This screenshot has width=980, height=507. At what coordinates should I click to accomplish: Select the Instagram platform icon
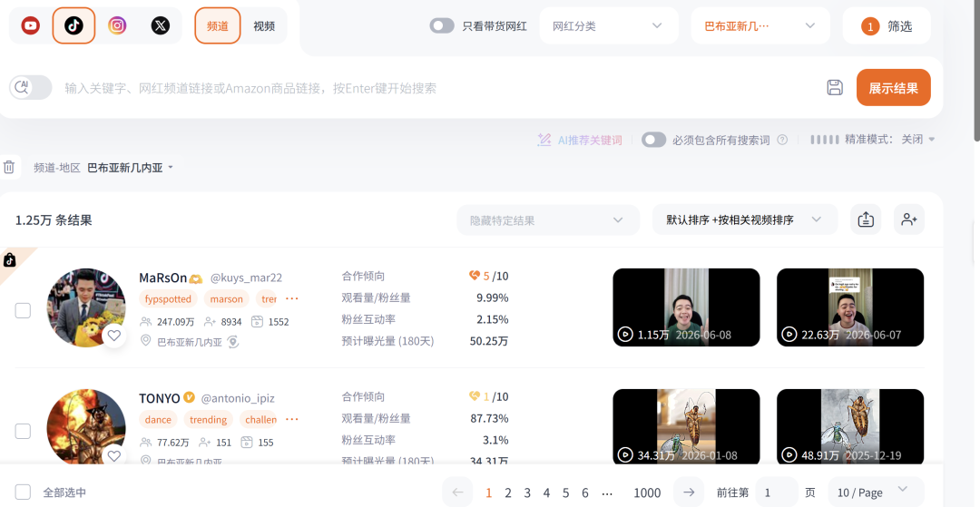pyautogui.click(x=117, y=25)
